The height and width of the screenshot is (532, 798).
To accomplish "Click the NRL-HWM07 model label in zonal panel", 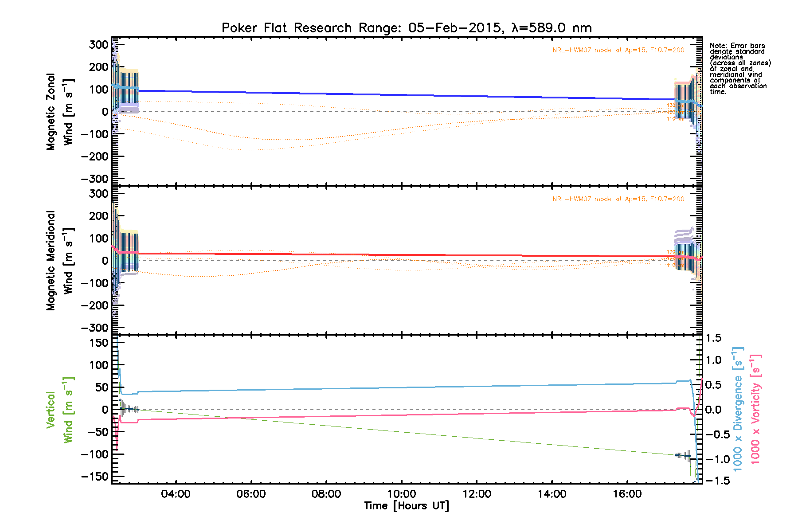I will coord(618,50).
